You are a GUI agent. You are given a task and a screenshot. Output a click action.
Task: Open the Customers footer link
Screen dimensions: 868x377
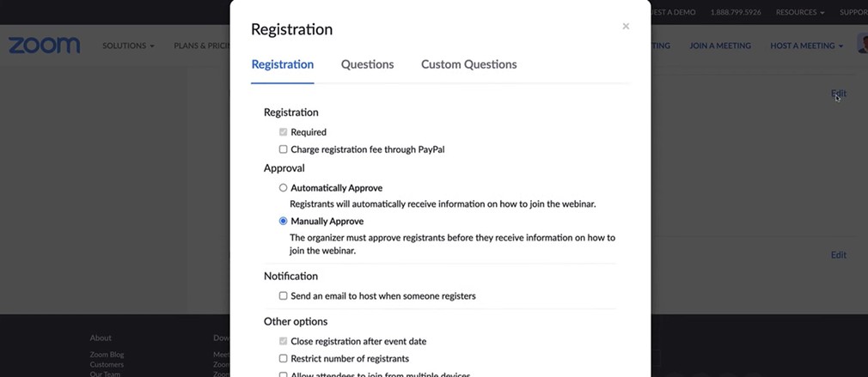coord(107,365)
